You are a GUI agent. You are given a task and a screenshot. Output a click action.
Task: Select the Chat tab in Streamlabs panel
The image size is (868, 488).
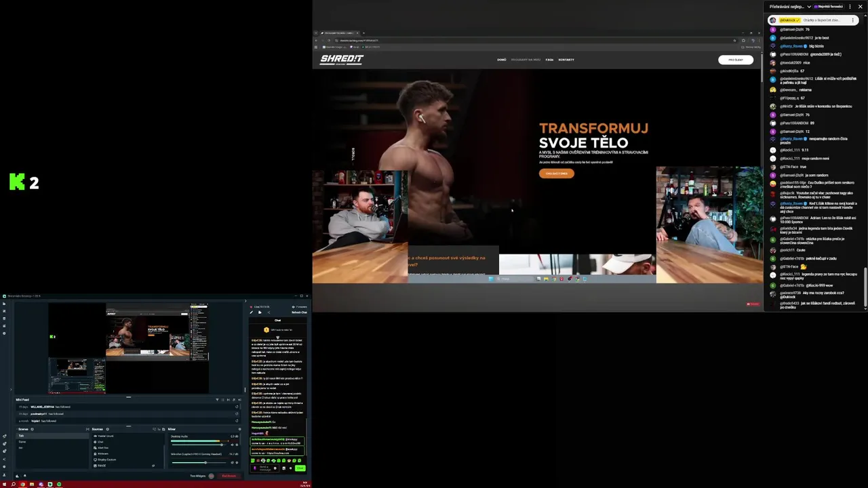pyautogui.click(x=277, y=321)
